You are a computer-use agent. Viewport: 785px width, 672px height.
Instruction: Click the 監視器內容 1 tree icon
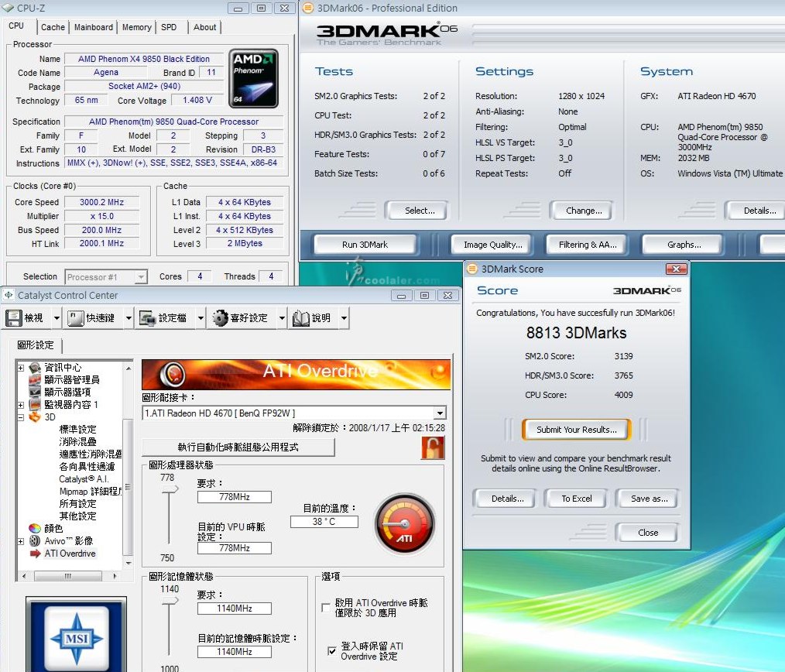pyautogui.click(x=35, y=405)
